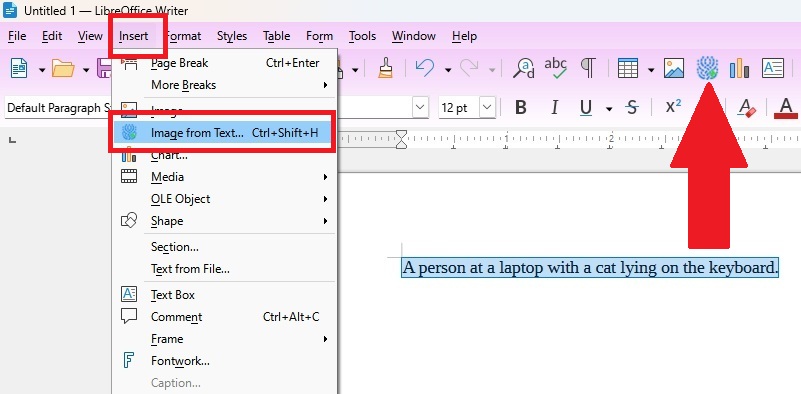The image size is (801, 394).
Task: Open the Form menu
Action: [x=319, y=36]
